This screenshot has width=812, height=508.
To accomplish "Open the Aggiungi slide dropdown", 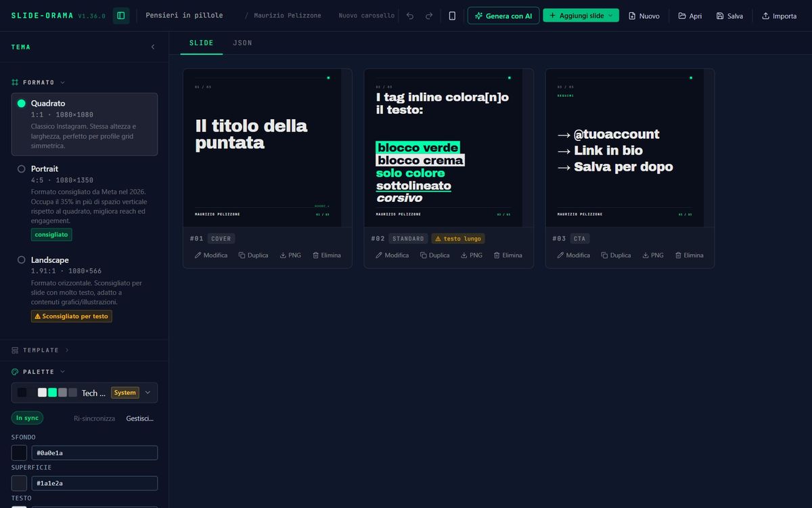I will 581,16.
